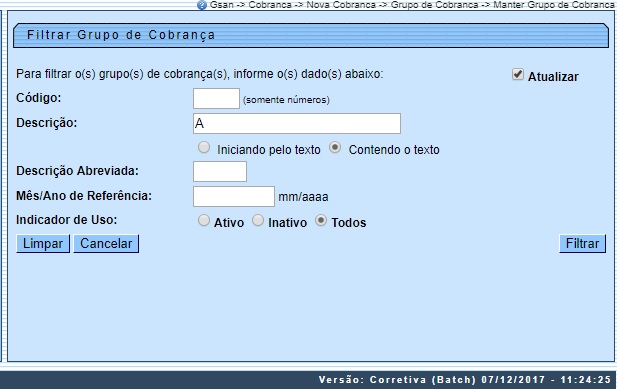Viewport: 617px width, 390px height.
Task: Open the help icon beside the breadcrumb
Action: 201,5
